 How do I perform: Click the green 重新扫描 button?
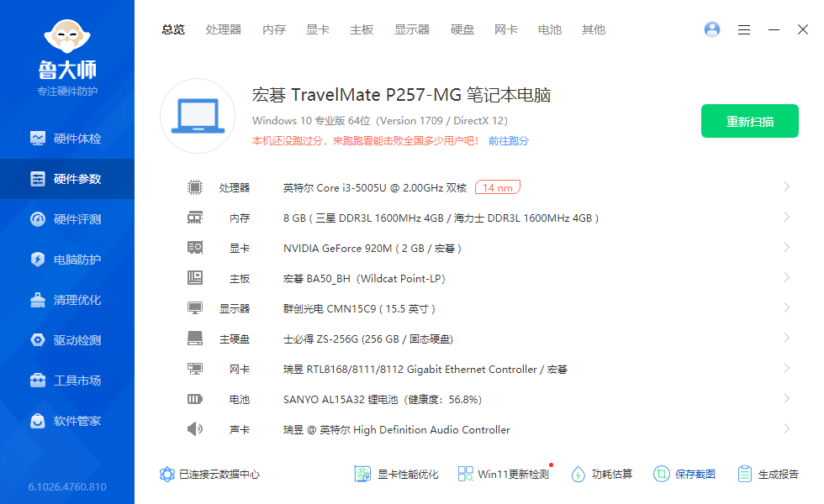750,121
